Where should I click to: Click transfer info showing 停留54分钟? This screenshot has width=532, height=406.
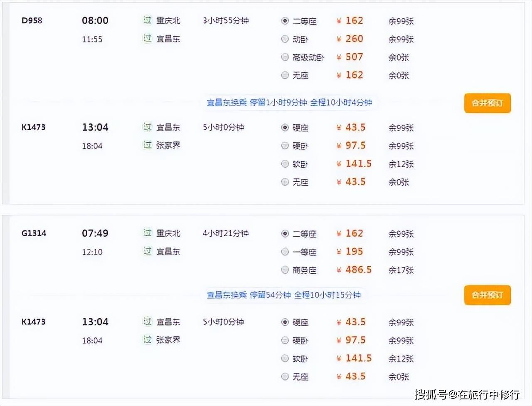pyautogui.click(x=284, y=295)
